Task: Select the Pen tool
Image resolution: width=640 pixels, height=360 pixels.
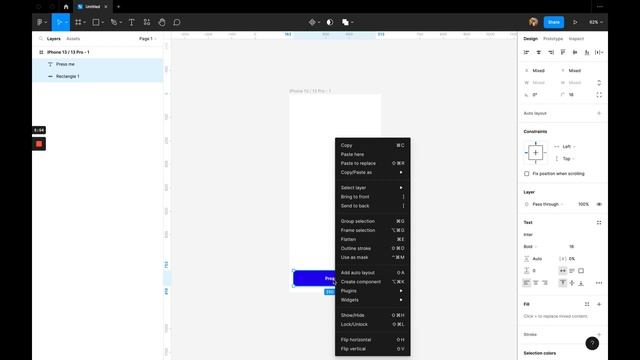Action: click(114, 22)
